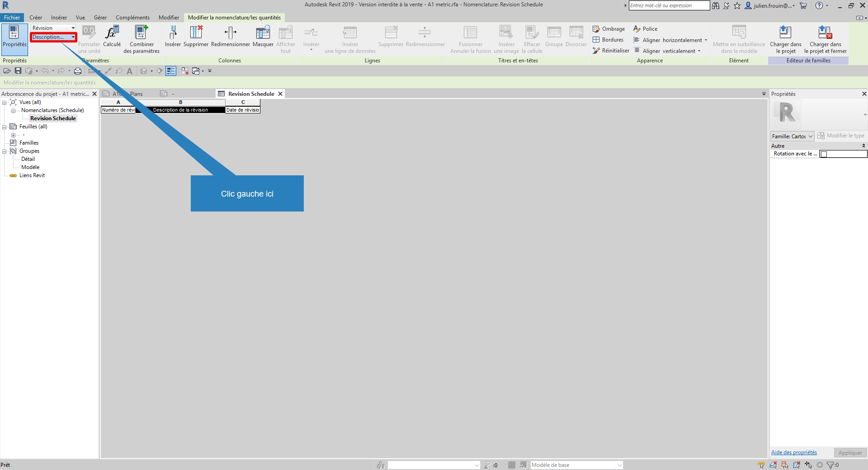
Task: Toggle the Rotation avec le composant checkbox
Action: coord(824,154)
